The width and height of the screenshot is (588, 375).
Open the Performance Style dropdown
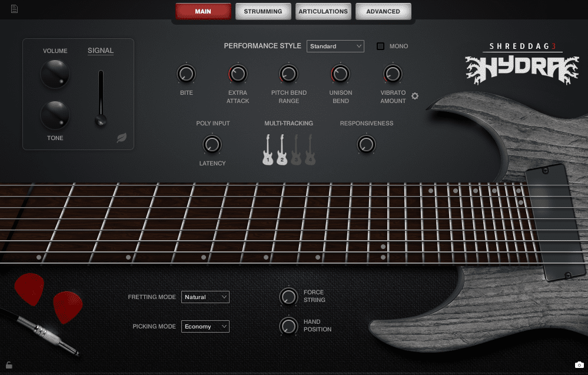pos(335,46)
